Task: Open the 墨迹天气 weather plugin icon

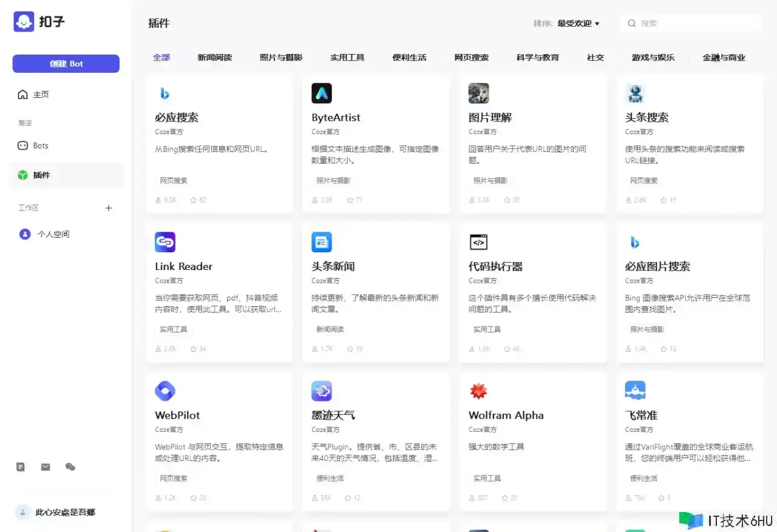Action: 322,391
